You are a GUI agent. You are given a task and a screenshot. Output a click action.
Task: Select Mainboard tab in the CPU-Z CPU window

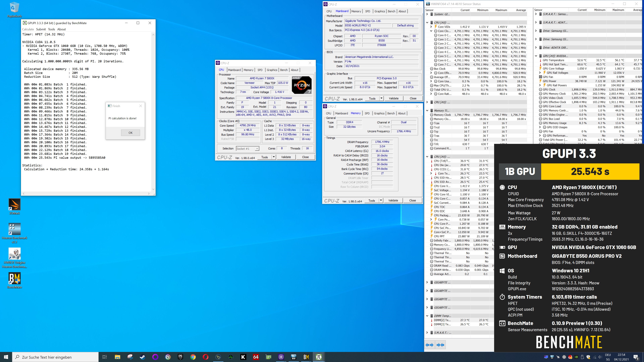[x=234, y=70]
